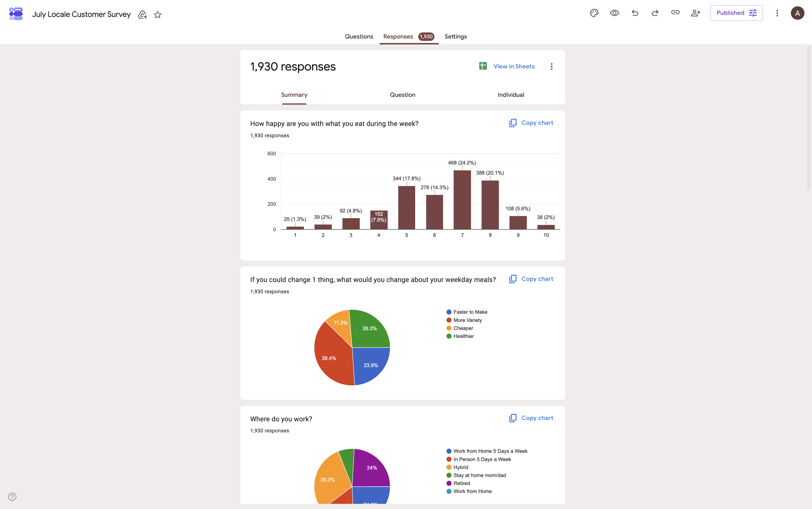Viewport: 812px width, 509px height.
Task: Click the orange 11.3% pie slice
Action: pos(340,325)
